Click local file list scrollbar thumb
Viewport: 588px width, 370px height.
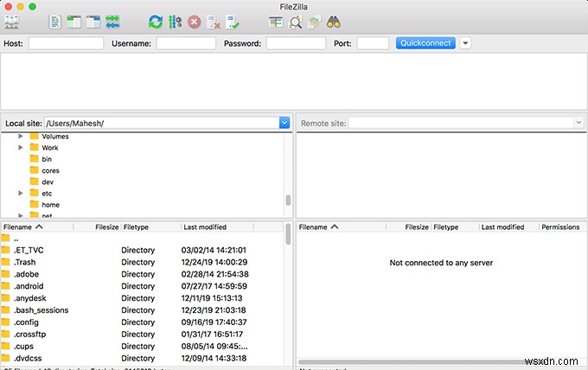point(288,234)
